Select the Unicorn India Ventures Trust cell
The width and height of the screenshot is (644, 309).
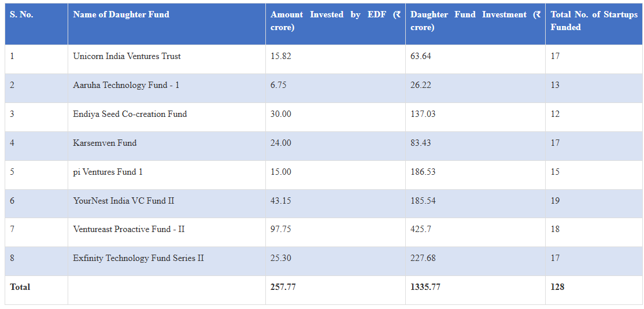[x=127, y=56]
